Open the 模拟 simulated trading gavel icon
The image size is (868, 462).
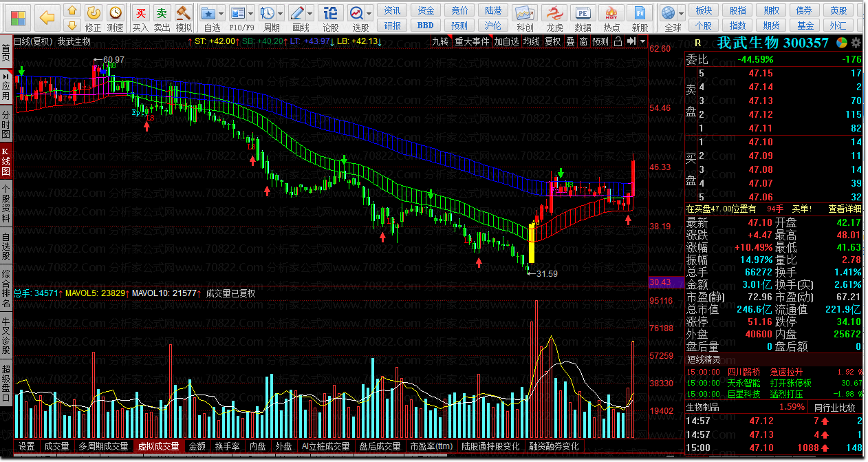[x=184, y=18]
